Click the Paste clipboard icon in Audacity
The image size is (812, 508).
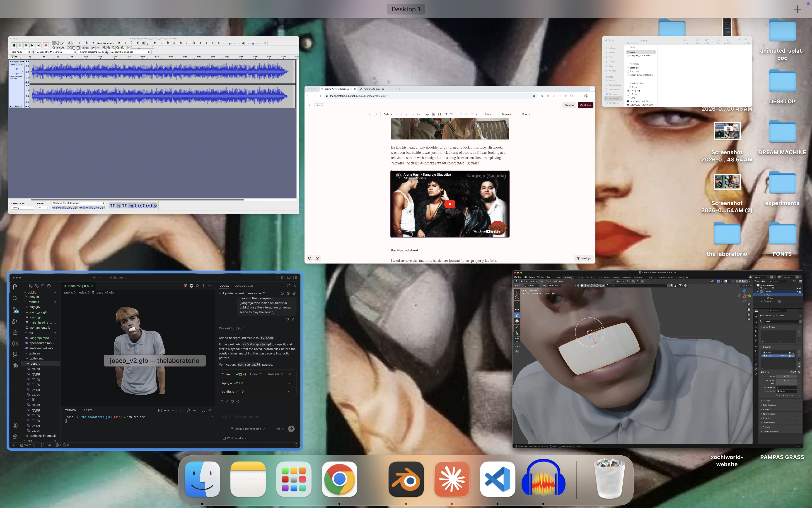(x=78, y=48)
